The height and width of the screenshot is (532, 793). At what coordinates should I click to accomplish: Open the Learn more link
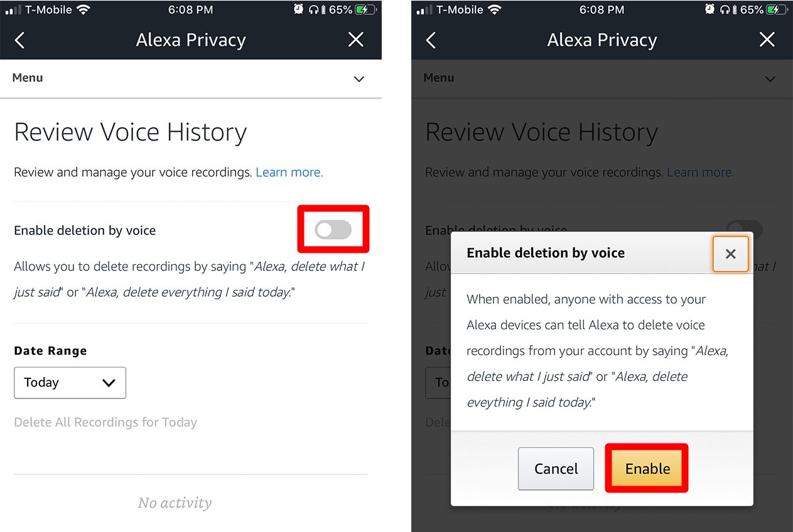(x=289, y=173)
